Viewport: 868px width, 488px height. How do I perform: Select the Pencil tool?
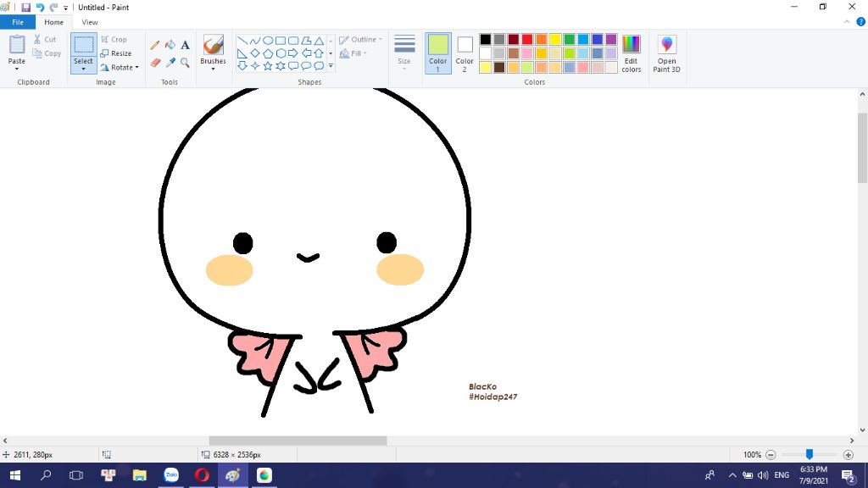(x=155, y=46)
